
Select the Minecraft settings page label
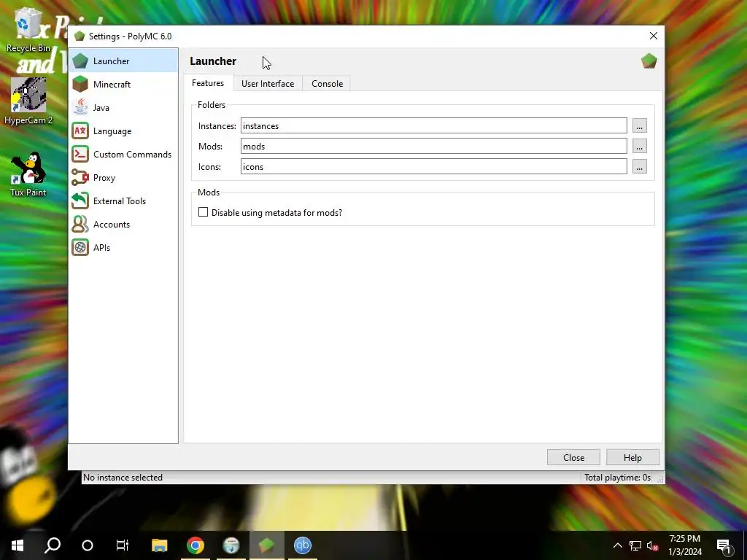112,85
